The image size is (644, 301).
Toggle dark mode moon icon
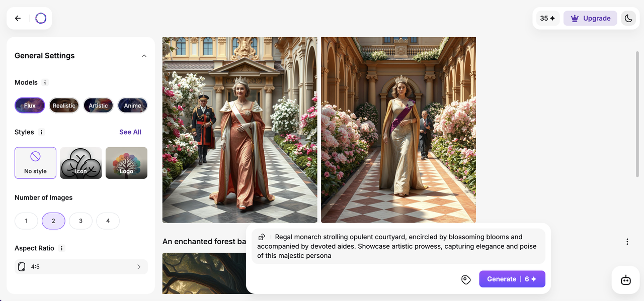pos(628,19)
